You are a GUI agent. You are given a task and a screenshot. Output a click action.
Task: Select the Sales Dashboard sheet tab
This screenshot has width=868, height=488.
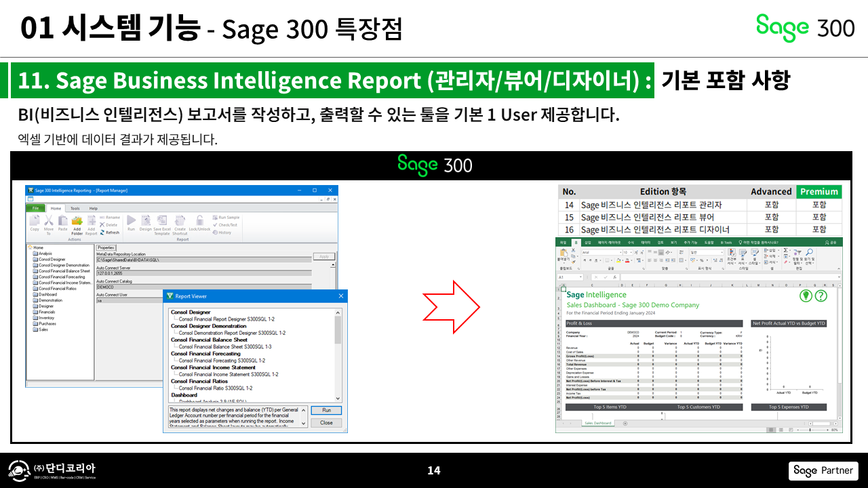[x=598, y=423]
